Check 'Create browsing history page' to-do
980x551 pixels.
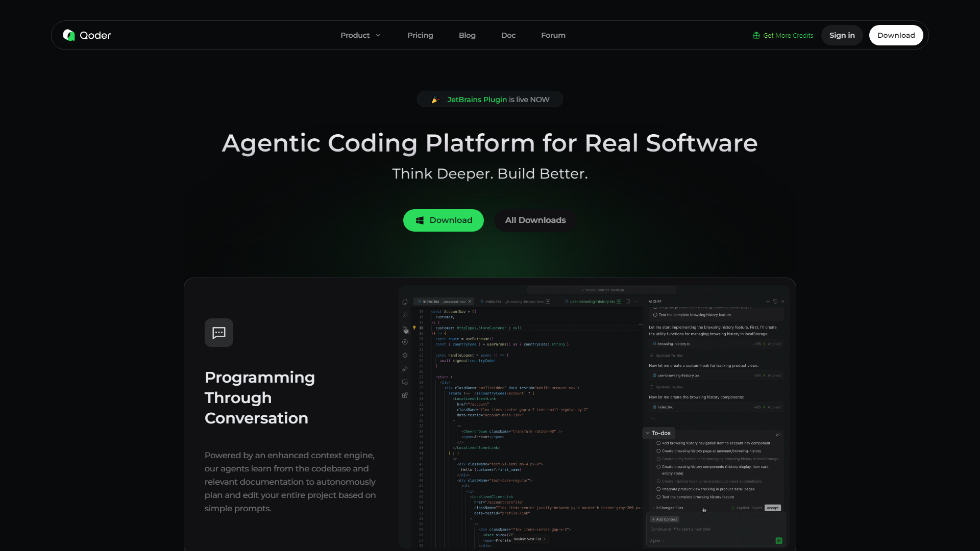658,451
